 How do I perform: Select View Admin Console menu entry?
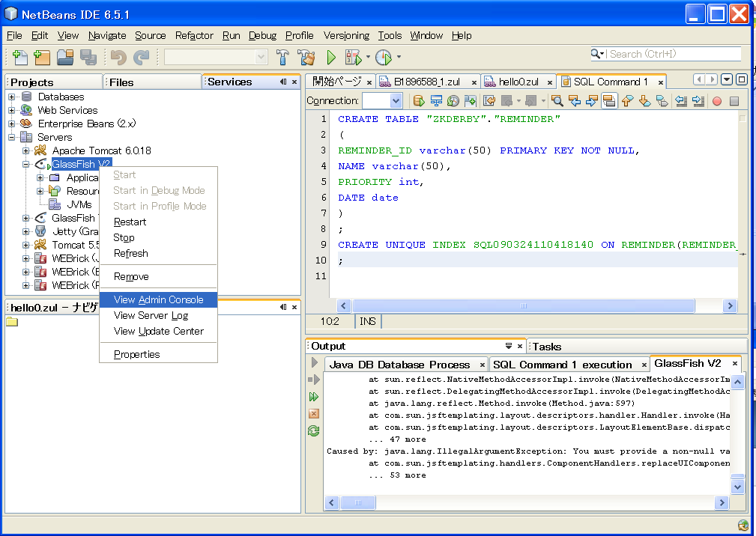coord(159,299)
